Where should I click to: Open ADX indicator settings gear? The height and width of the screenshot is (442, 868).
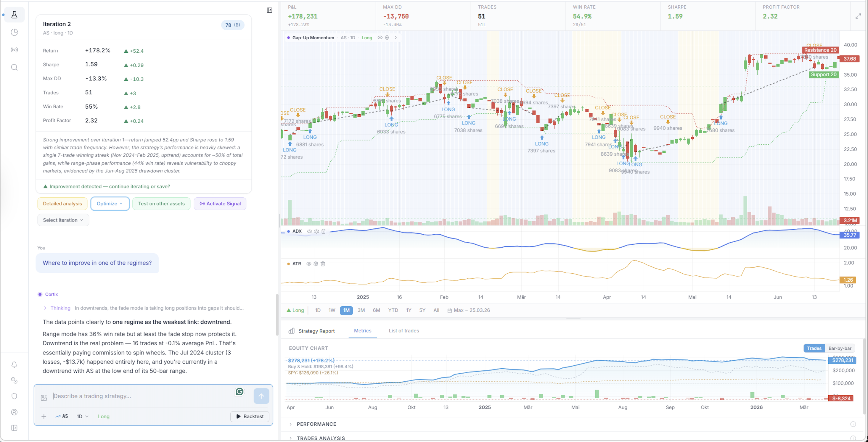coord(316,231)
